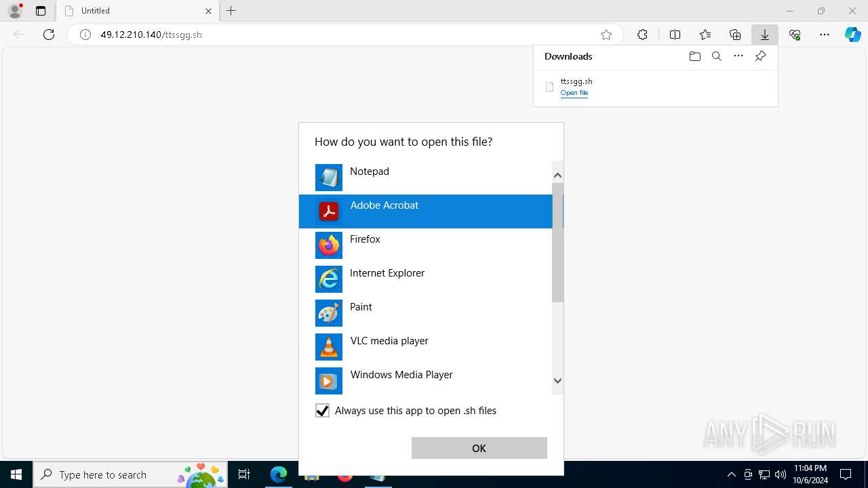
Task: Toggle Split screen icon
Action: coord(675,35)
